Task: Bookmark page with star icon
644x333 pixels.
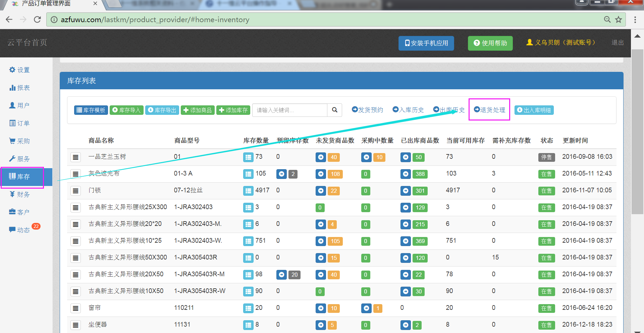Action: pos(619,19)
